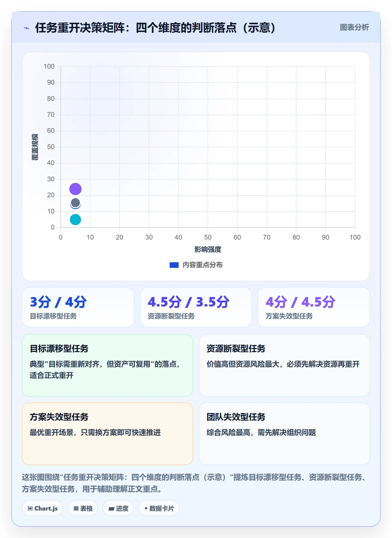The image size is (392, 538).
Task: Click the 数据卡片 tag chip
Action: coord(159,508)
